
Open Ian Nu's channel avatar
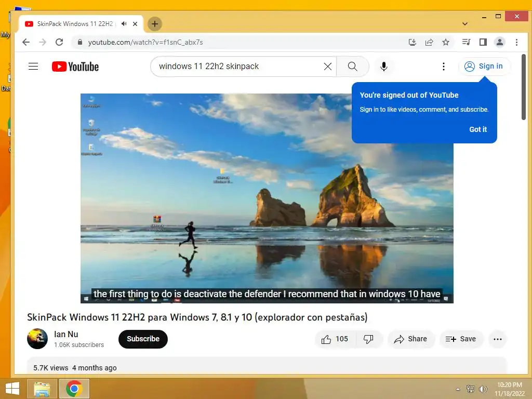(37, 339)
